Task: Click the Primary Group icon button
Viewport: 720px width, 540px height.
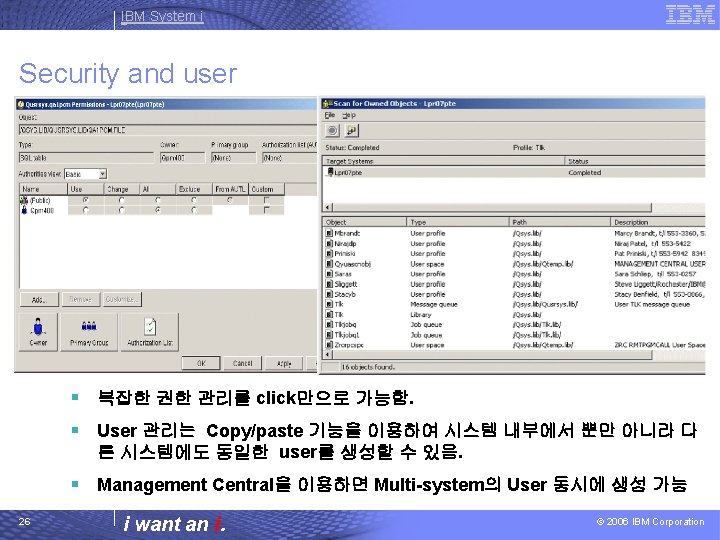Action: tap(89, 332)
